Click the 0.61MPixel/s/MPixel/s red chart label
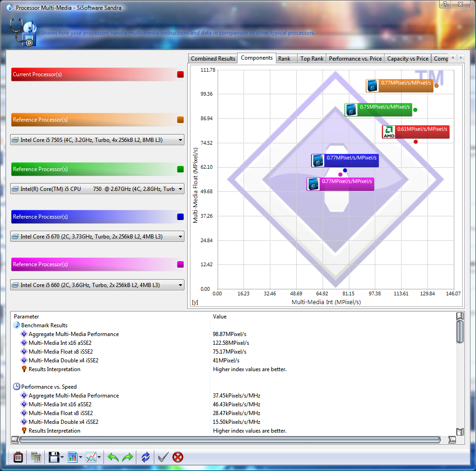This screenshot has height=471, width=476. point(416,132)
